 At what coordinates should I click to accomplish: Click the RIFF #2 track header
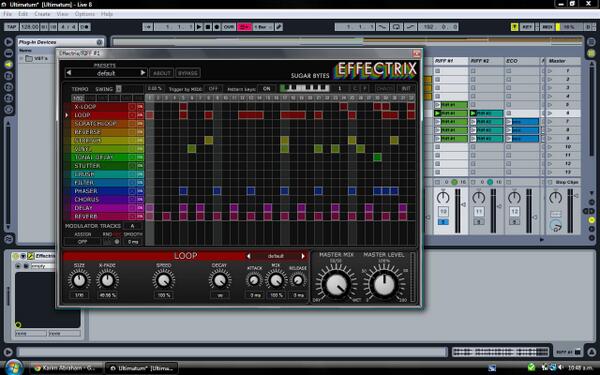point(486,61)
